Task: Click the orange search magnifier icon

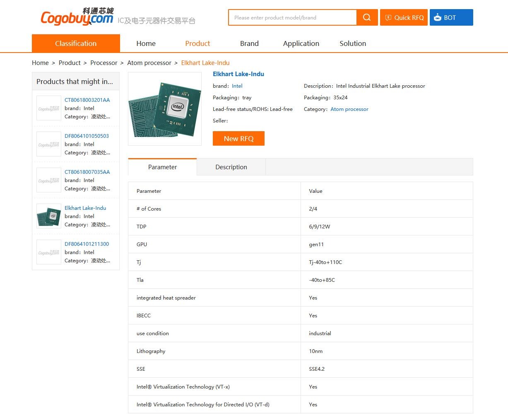Action: pos(367,17)
